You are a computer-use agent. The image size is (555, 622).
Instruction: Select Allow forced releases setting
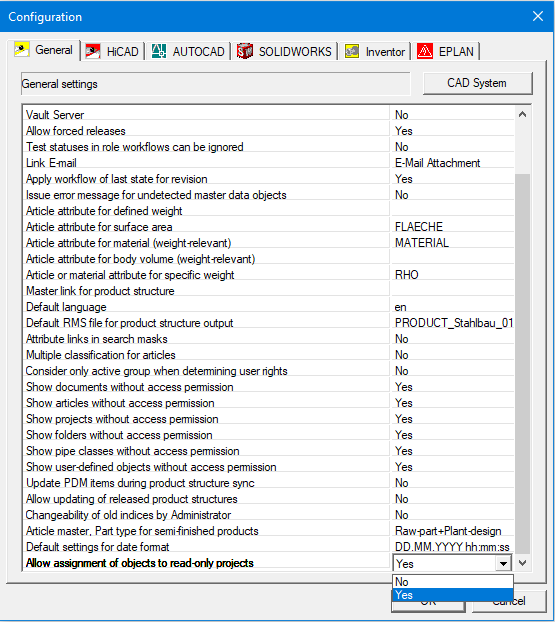(x=206, y=131)
